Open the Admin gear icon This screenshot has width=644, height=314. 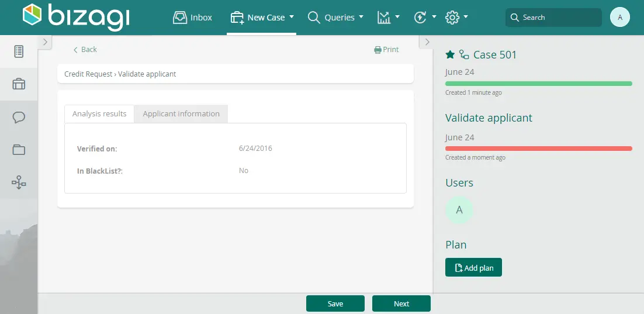point(452,18)
